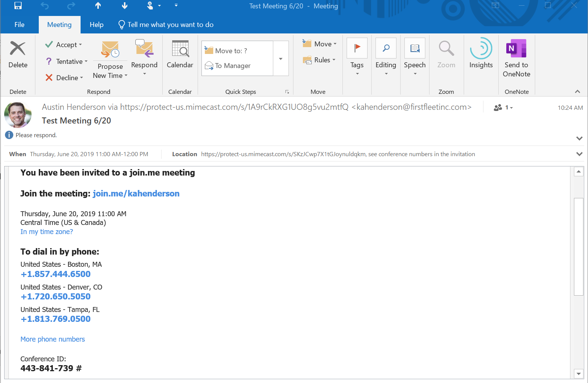Image resolution: width=588 pixels, height=383 pixels.
Task: Click the Propose New Time envelope icon
Action: pyautogui.click(x=110, y=49)
